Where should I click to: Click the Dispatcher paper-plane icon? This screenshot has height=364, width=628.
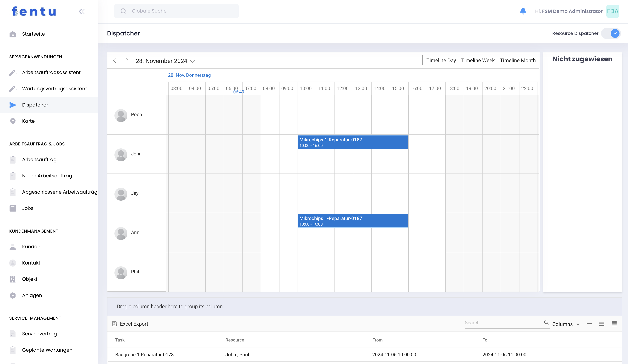click(13, 105)
